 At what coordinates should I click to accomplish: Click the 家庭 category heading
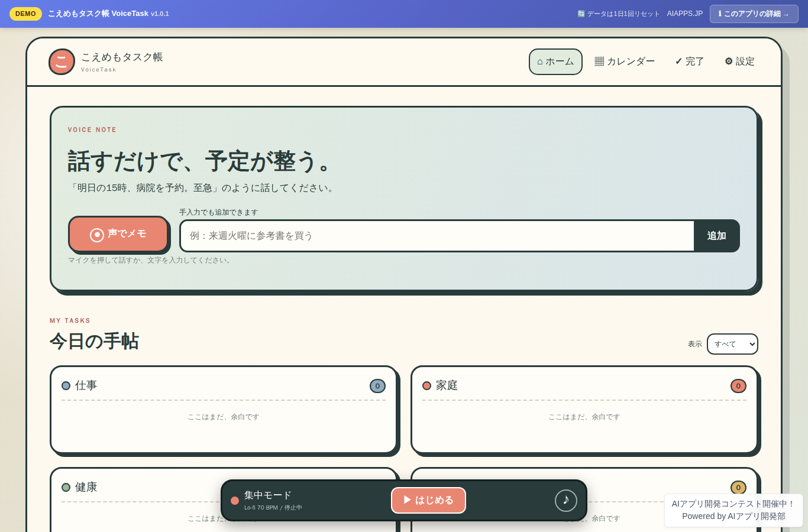tap(447, 385)
